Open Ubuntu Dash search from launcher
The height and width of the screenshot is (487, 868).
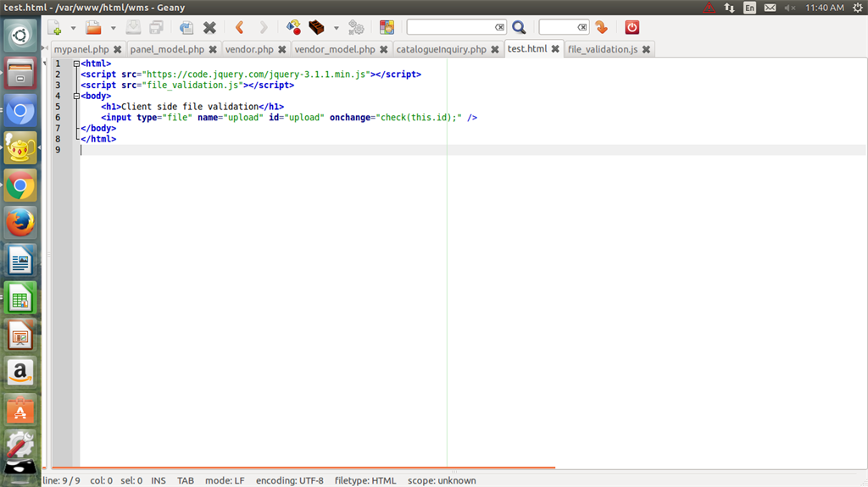pos(20,36)
